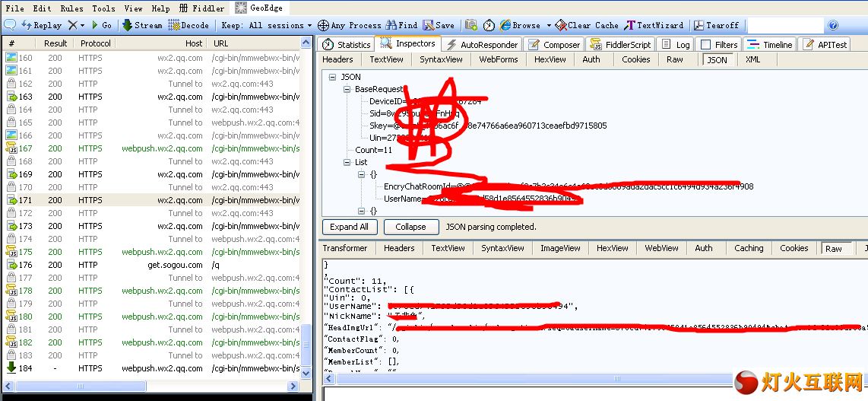Select session 163 in list

152,97
